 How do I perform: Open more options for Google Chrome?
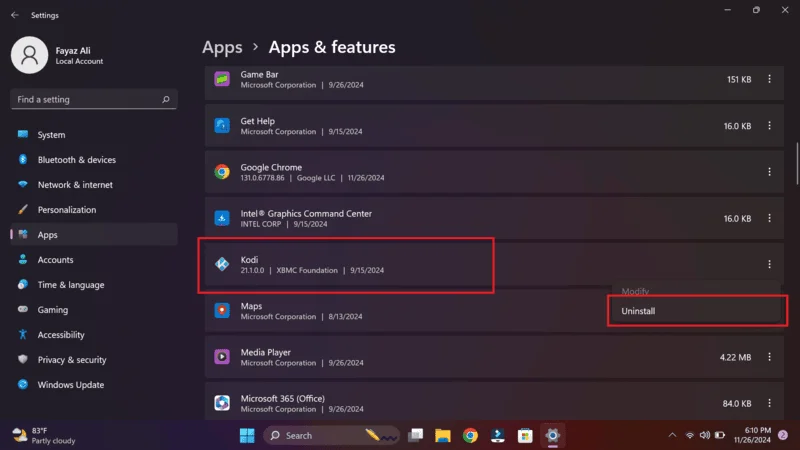769,172
